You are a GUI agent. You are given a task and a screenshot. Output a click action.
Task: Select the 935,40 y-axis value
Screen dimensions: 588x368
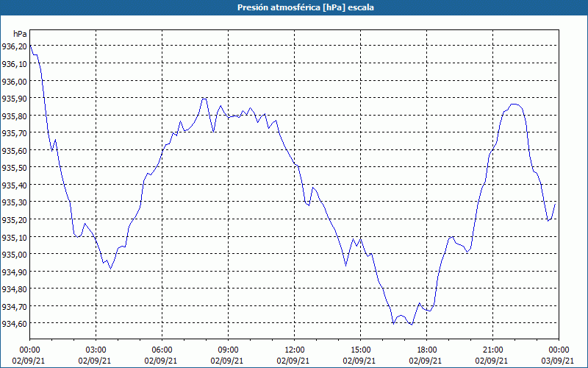pos(14,185)
